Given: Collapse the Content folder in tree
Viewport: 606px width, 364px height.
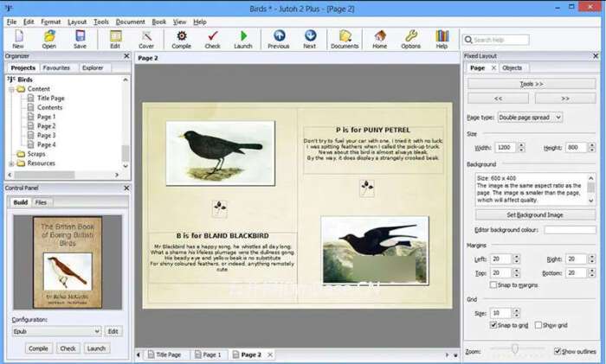Looking at the screenshot, I should pyautogui.click(x=11, y=89).
